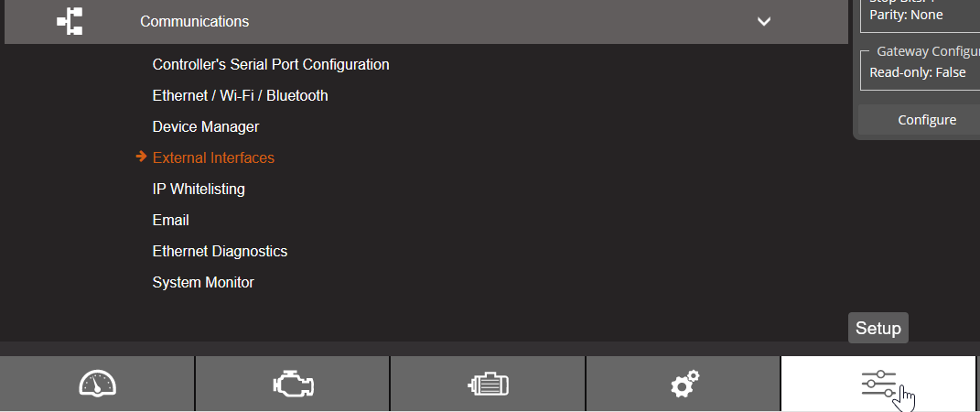Open Ethernet Diagnostics page
This screenshot has height=412, width=980.
coord(220,252)
